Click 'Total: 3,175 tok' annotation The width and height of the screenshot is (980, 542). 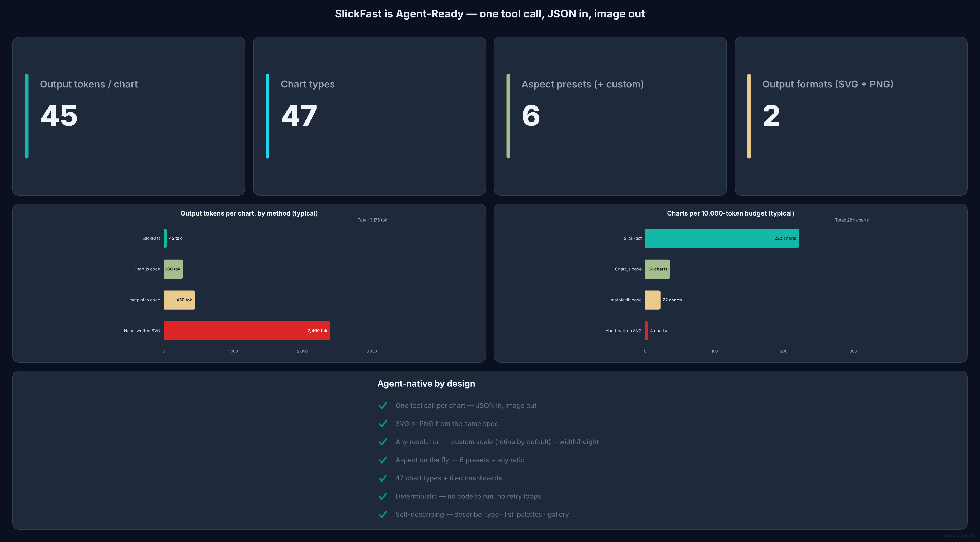click(x=373, y=220)
